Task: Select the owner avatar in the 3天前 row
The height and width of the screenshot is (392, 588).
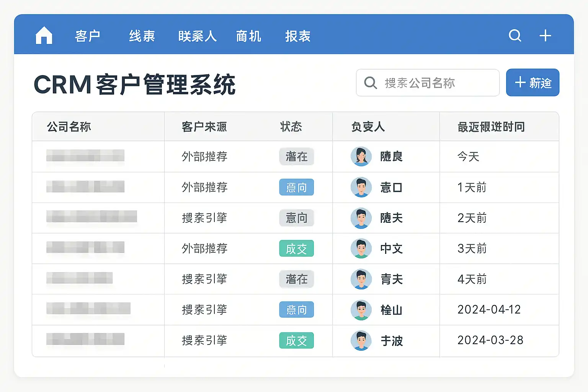Action: 361,248
